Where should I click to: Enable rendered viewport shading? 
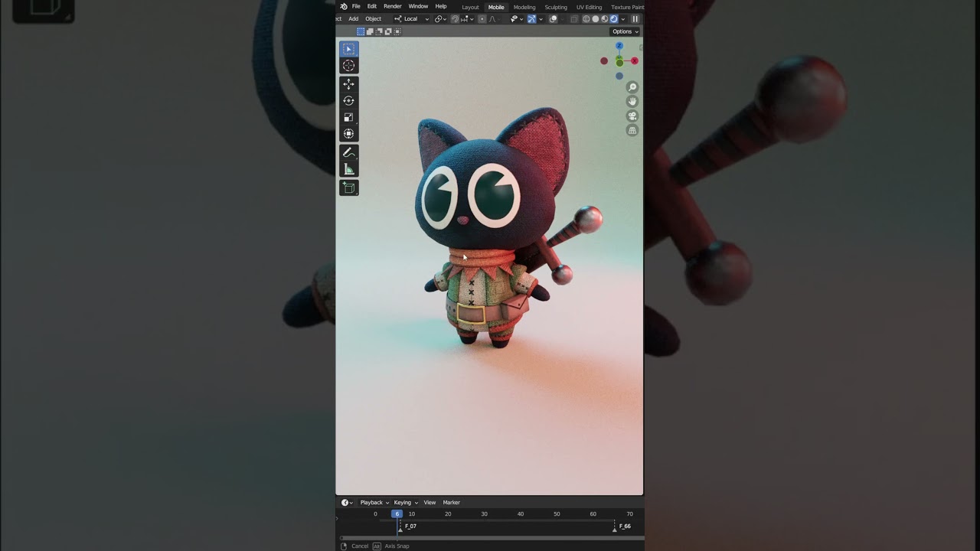point(614,19)
